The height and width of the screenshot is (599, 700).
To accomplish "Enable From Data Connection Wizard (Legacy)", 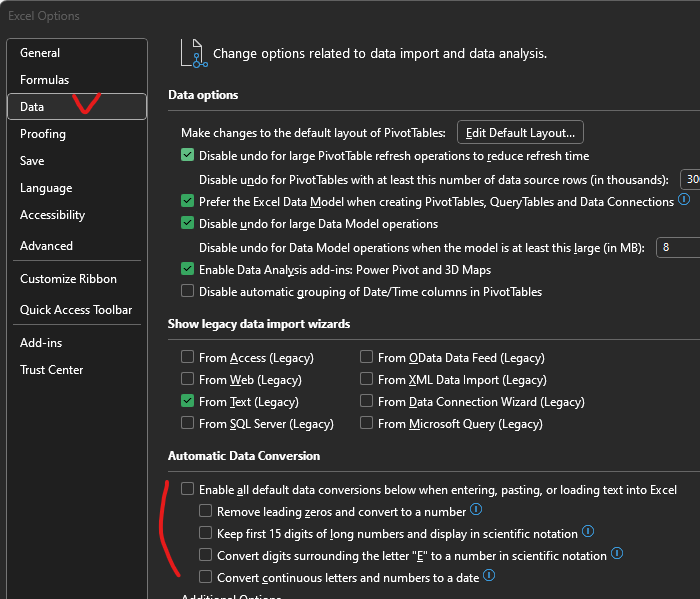I will coord(367,401).
